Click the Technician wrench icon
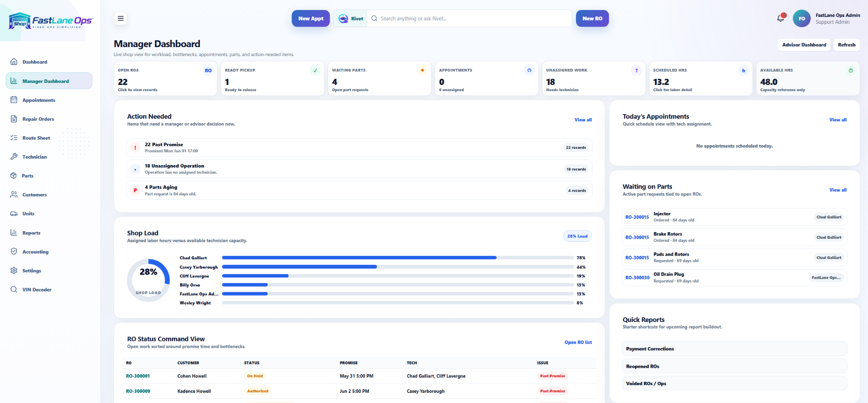The image size is (868, 403). click(x=14, y=157)
